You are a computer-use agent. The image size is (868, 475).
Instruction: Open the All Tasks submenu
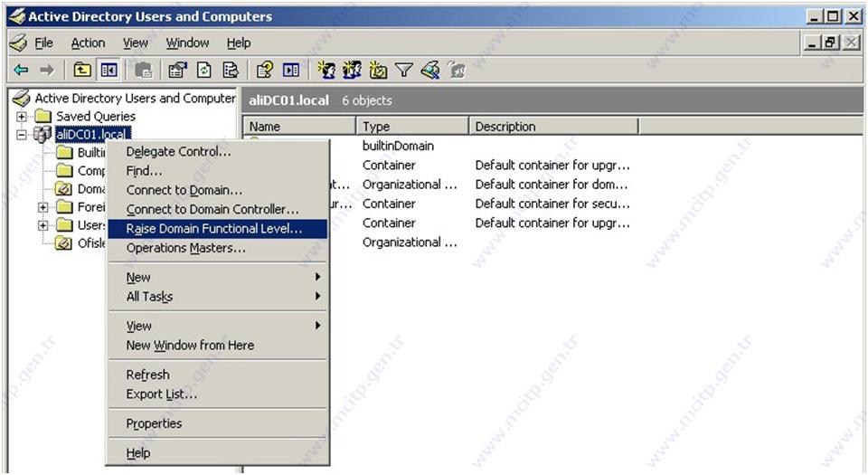pyautogui.click(x=218, y=297)
